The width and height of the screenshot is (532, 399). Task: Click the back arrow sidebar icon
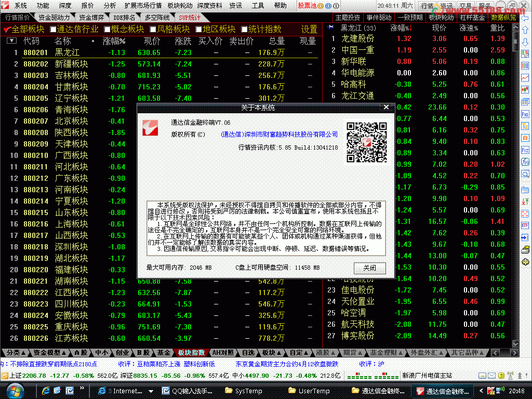525,18
